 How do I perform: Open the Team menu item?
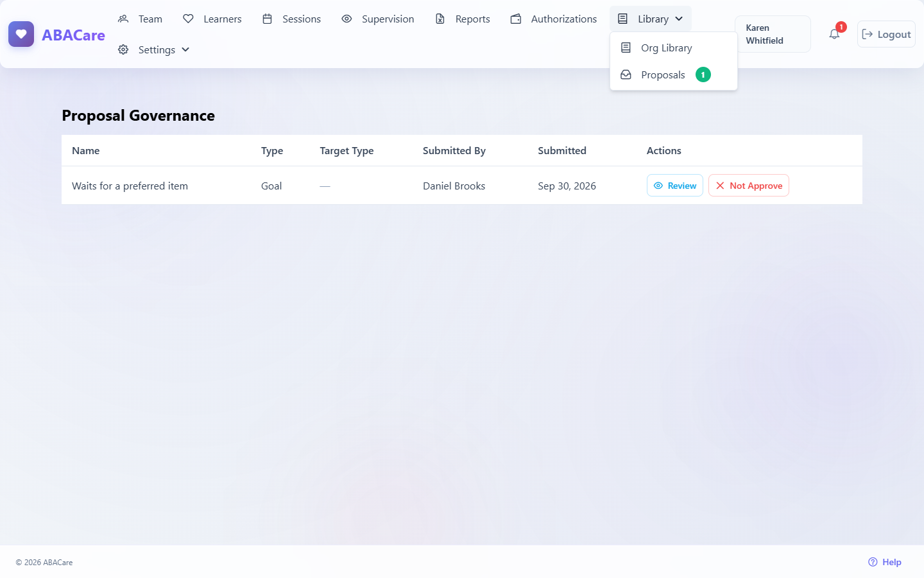[141, 19]
